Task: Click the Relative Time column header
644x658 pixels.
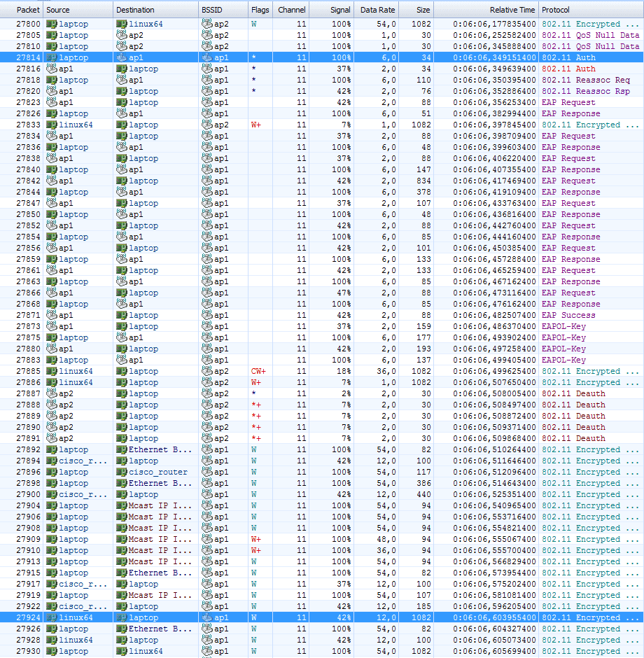Action: (486, 10)
